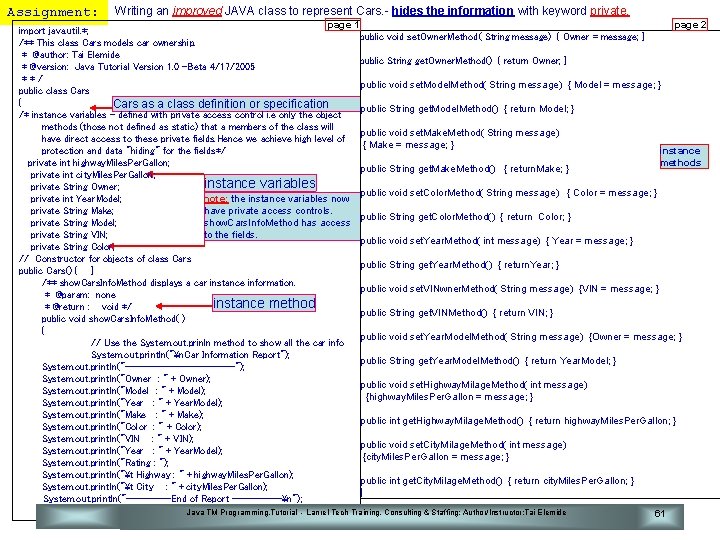Click the red underlined word "private" in title
Viewport: 720px width, 540px height.
point(609,11)
